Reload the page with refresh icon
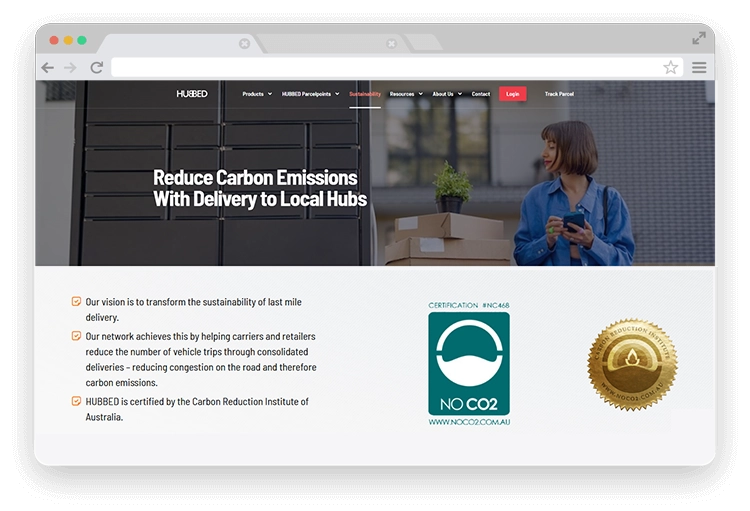The width and height of the screenshot is (750, 511). pyautogui.click(x=96, y=67)
